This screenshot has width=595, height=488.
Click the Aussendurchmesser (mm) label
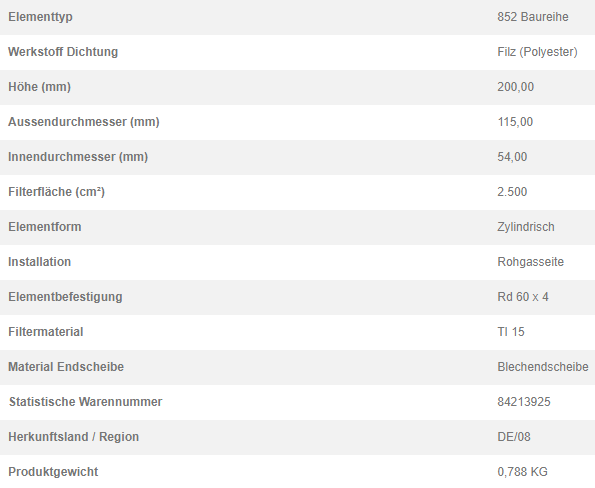pyautogui.click(x=84, y=122)
